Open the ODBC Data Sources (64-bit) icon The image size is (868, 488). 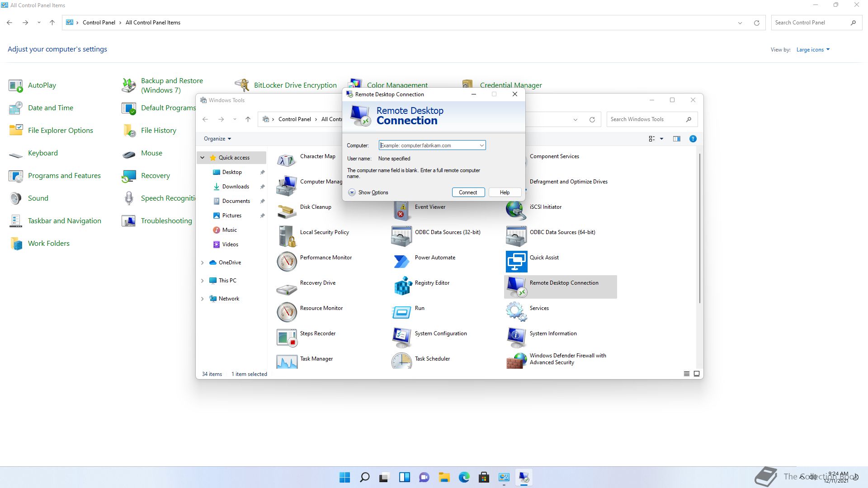pos(516,236)
